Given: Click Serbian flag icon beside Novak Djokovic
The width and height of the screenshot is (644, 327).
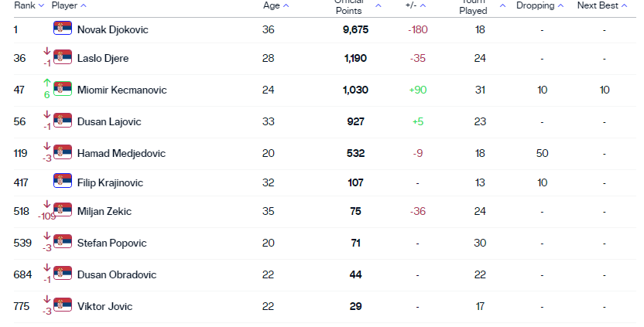Looking at the screenshot, I should pyautogui.click(x=62, y=29).
